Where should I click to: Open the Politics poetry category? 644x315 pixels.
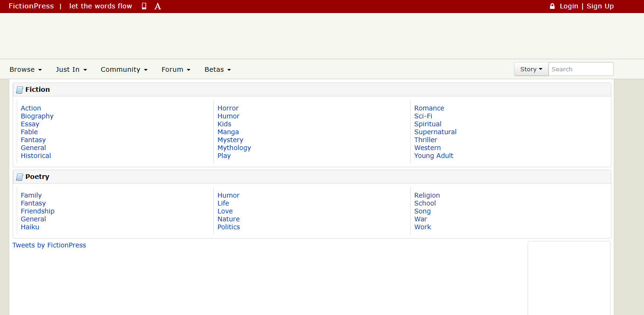click(229, 227)
